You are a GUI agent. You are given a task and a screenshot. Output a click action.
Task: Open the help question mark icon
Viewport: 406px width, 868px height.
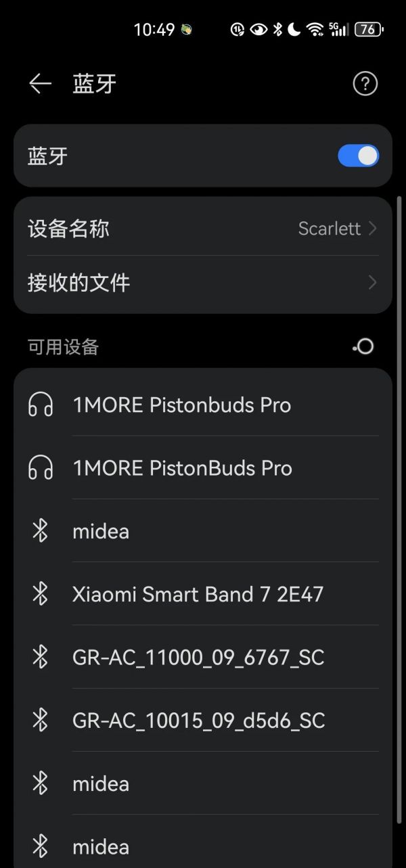point(365,84)
